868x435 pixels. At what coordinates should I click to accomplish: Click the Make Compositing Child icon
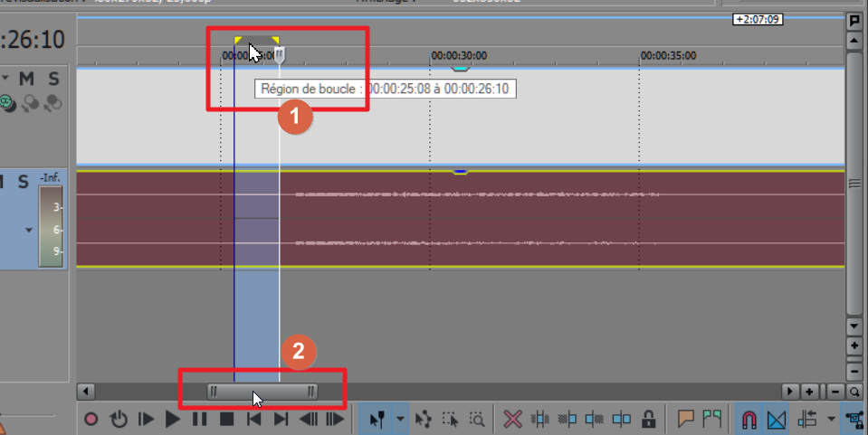(53, 103)
